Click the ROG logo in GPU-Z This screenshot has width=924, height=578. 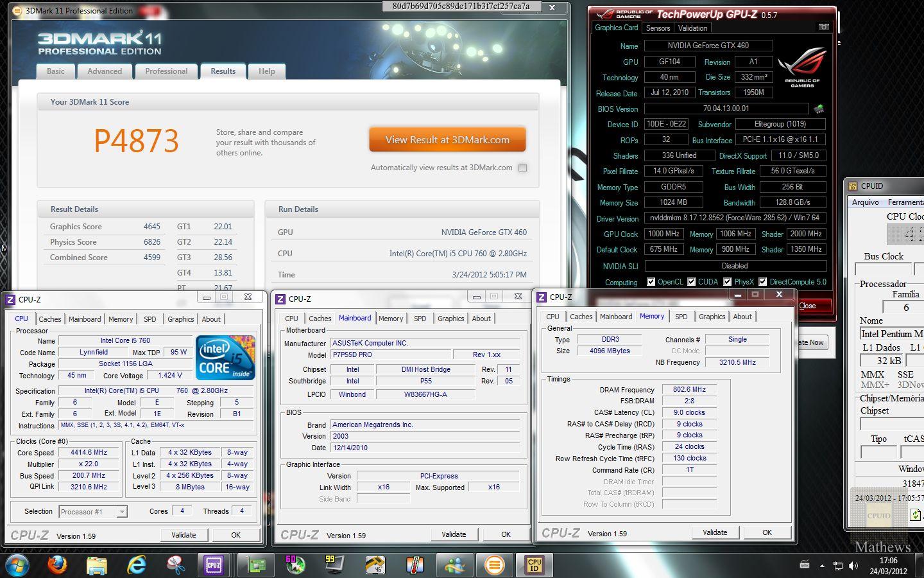click(x=801, y=67)
